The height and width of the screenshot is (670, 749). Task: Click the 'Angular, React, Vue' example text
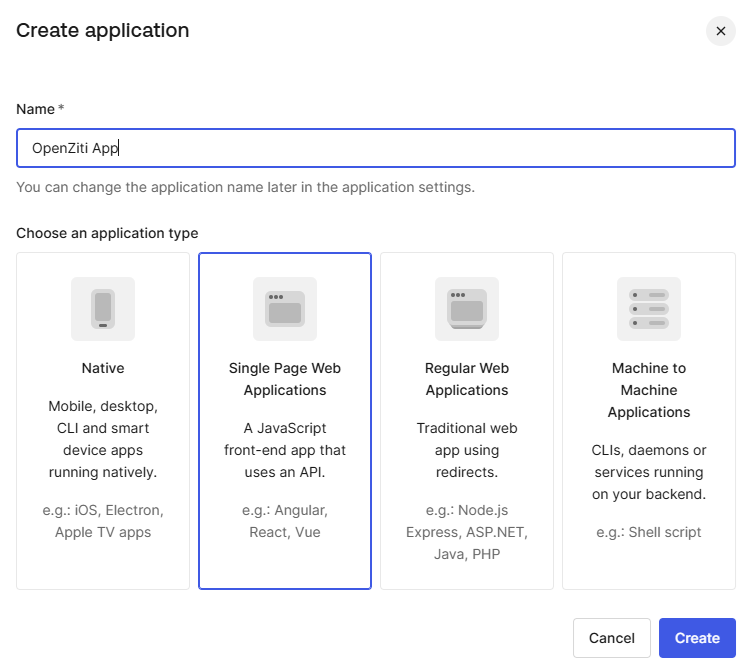pos(285,521)
